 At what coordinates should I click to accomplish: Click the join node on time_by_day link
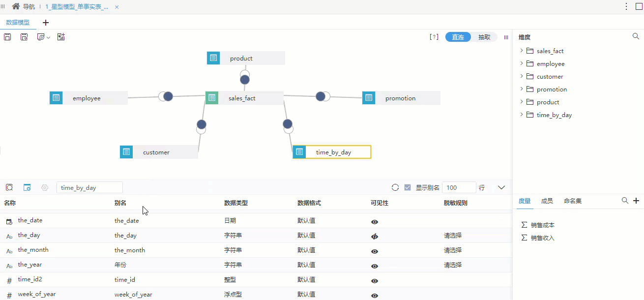point(288,126)
